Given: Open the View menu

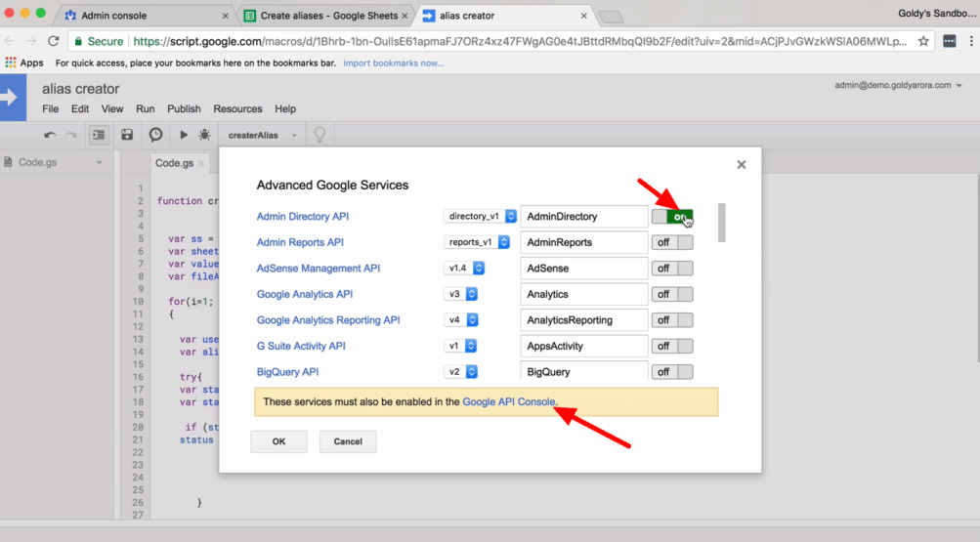Looking at the screenshot, I should point(112,108).
